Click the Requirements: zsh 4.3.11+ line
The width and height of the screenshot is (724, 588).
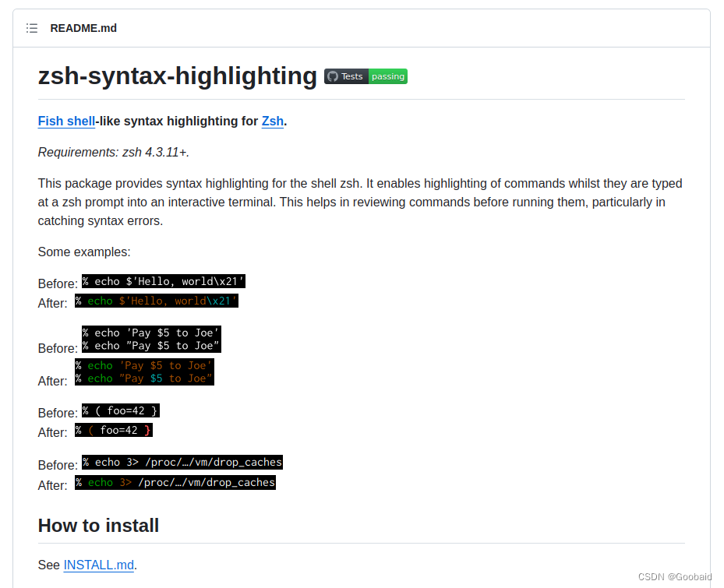(114, 153)
